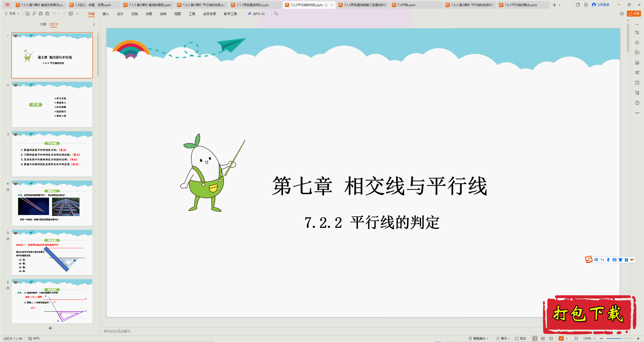Click the microphone icon on IME bar
Image resolution: width=644 pixels, height=342 pixels.
pos(608,260)
